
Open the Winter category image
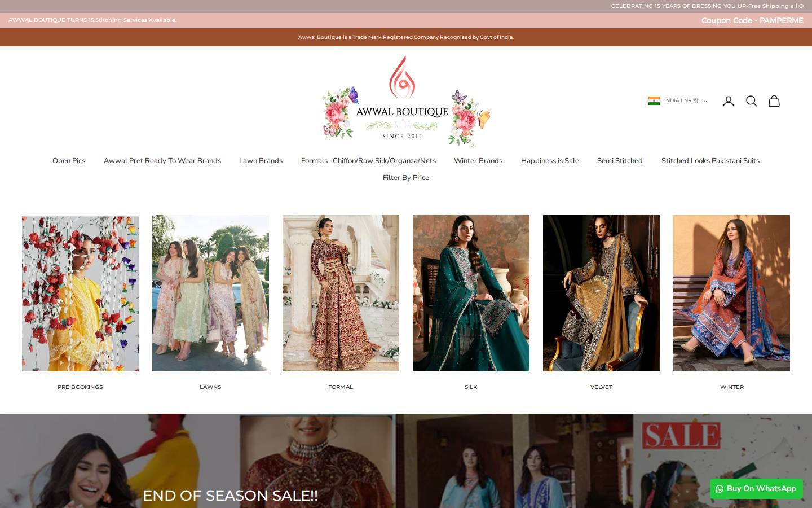coord(731,293)
